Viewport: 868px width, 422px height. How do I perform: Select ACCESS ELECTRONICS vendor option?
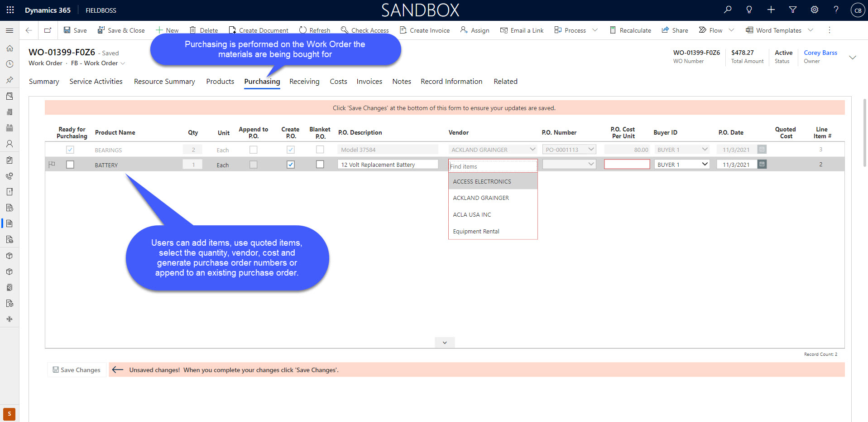coord(493,181)
